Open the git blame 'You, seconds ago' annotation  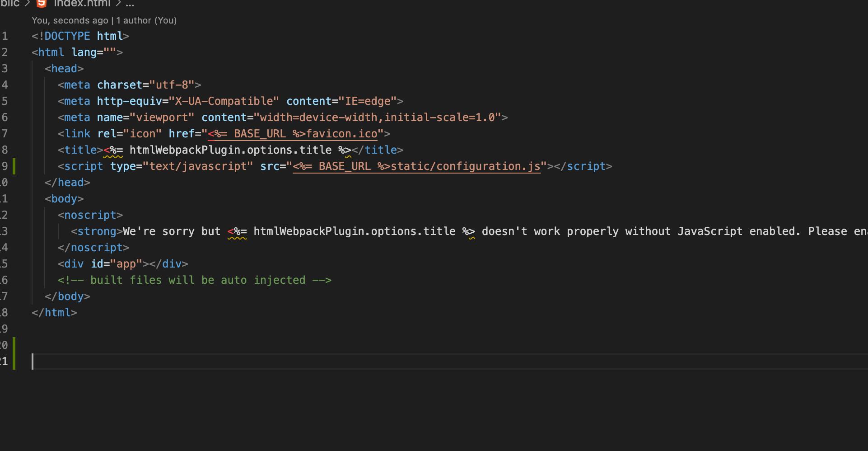click(70, 20)
